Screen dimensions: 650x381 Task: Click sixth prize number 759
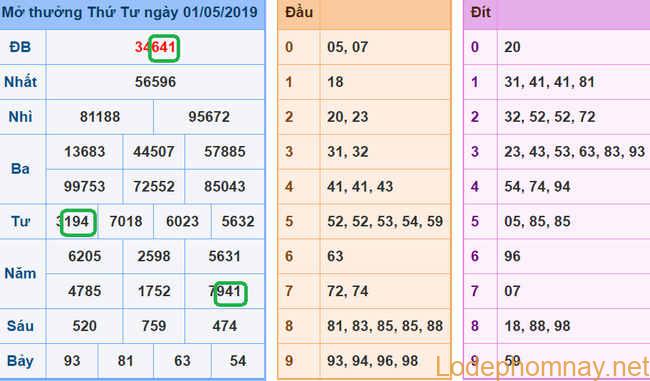pyautogui.click(x=154, y=326)
